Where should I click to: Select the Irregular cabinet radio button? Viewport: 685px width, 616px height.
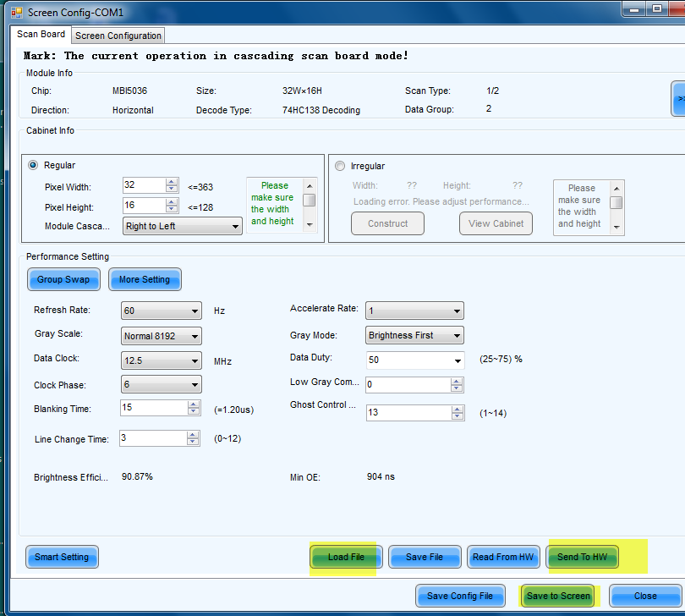pos(341,166)
